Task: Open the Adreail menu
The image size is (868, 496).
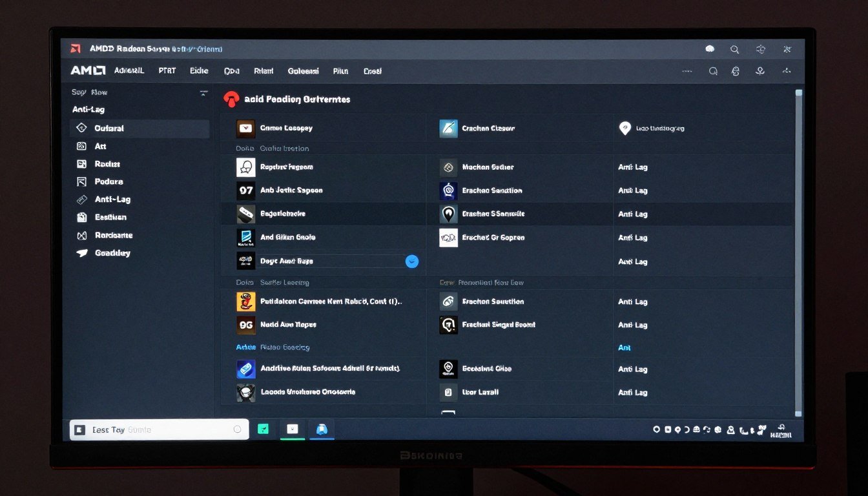Action: pyautogui.click(x=129, y=71)
